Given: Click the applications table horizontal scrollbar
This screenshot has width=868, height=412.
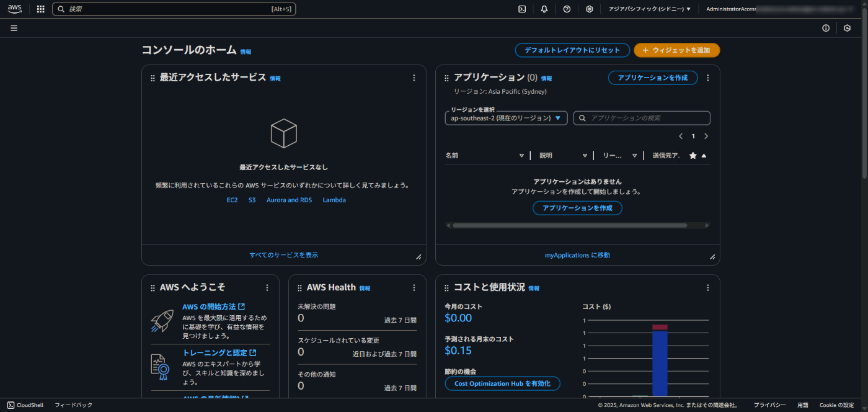Looking at the screenshot, I should click(569, 226).
